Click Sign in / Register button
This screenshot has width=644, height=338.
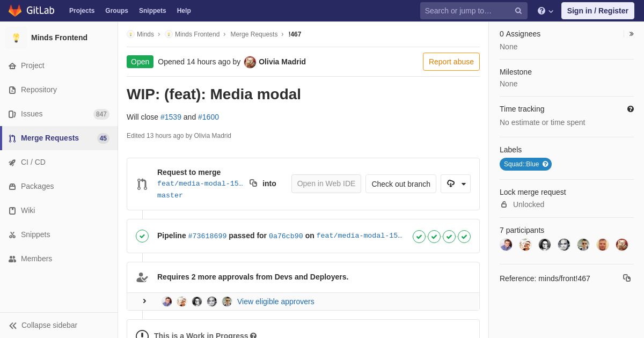598,11
